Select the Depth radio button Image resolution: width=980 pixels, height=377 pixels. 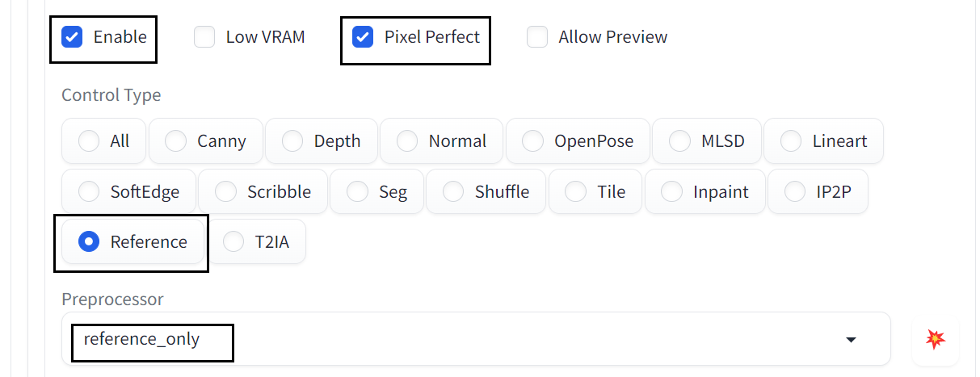(321, 141)
